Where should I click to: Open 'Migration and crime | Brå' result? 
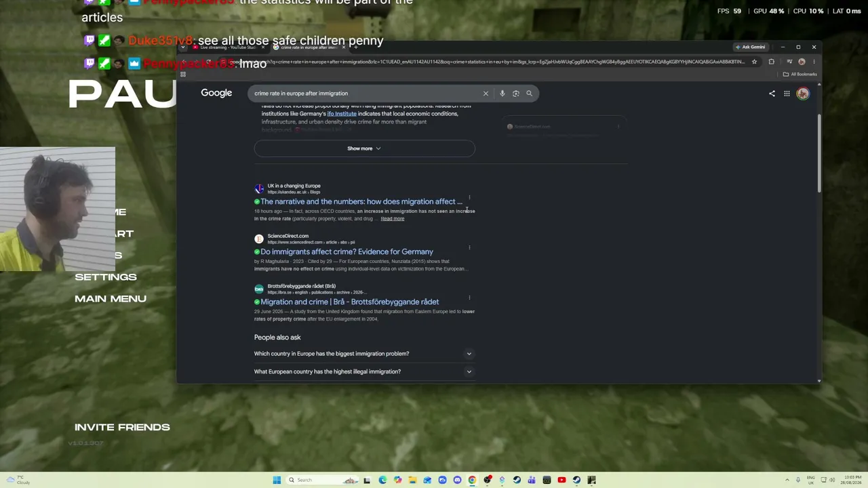350,302
